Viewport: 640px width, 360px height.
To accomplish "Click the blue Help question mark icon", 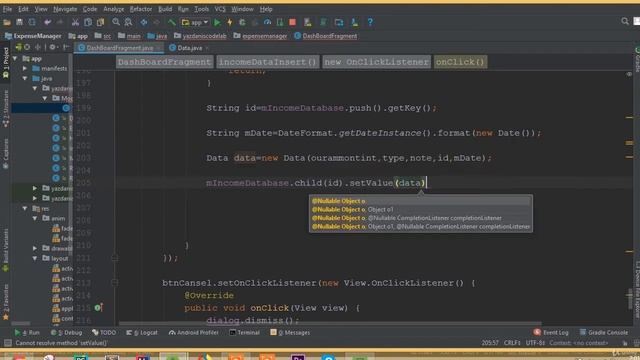I will pyautogui.click(x=370, y=22).
